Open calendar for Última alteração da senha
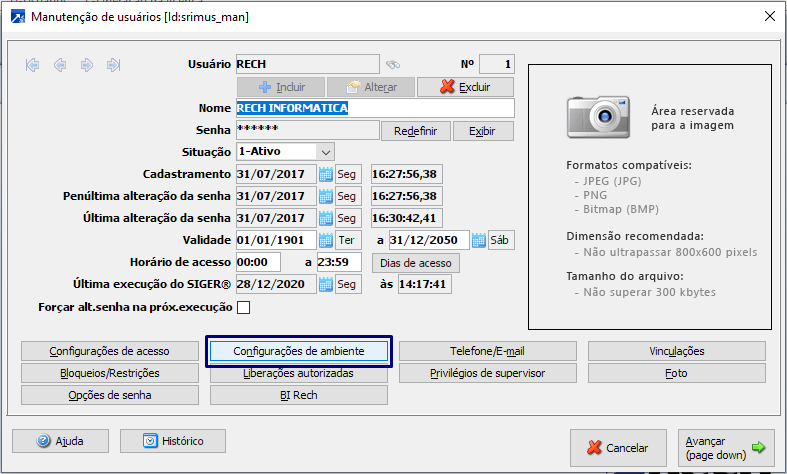Viewport: 787px width, 474px height. [x=326, y=218]
